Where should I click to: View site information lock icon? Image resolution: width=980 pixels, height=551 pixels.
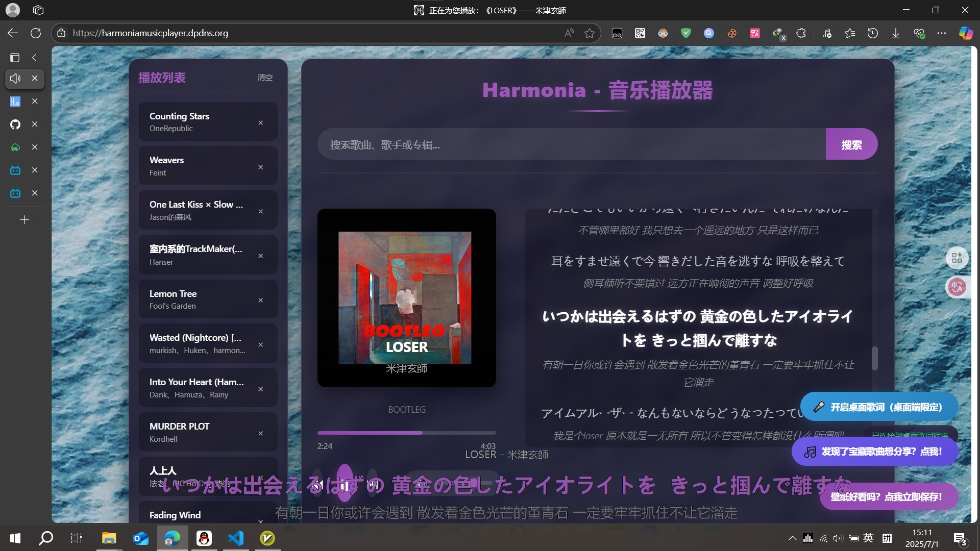click(61, 33)
